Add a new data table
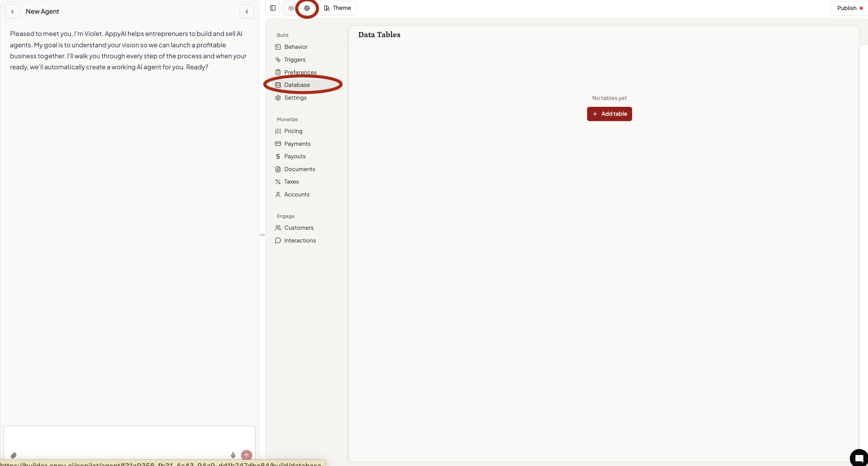 609,114
